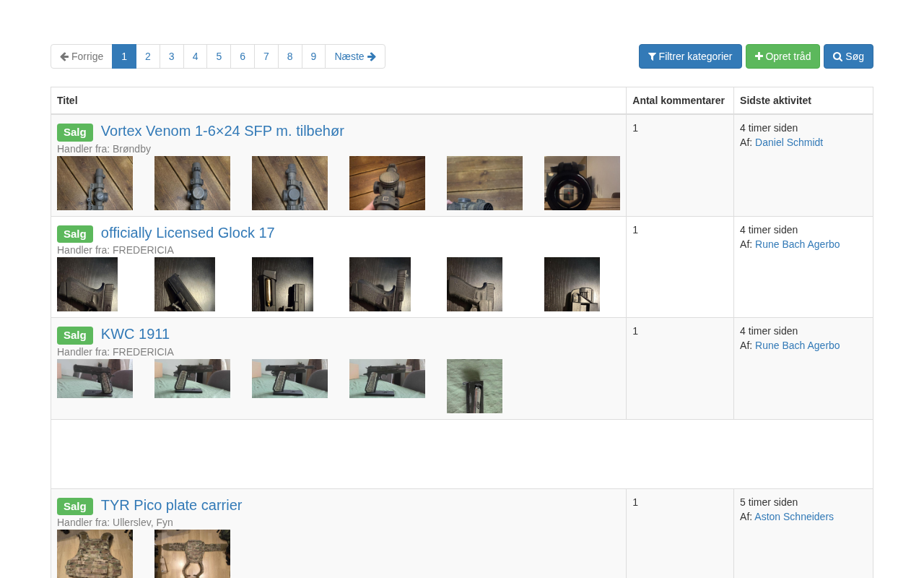Image resolution: width=924 pixels, height=578 pixels.
Task: Jump to page 4
Action: tap(195, 56)
